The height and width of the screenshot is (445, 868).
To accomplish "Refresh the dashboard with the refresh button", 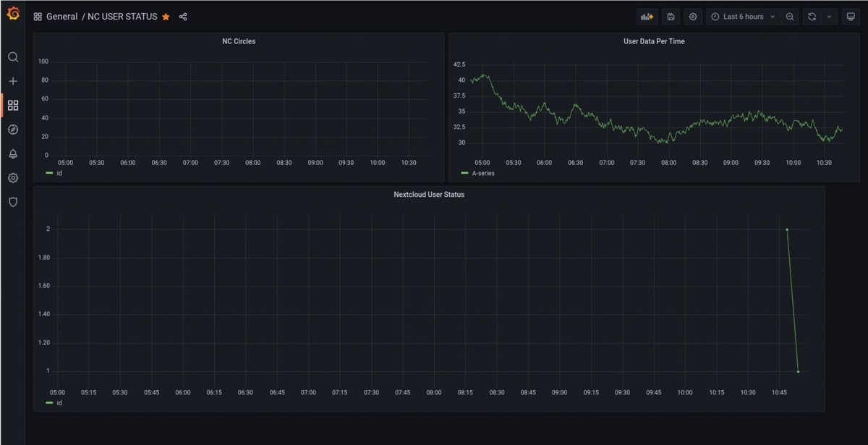I will tap(812, 16).
